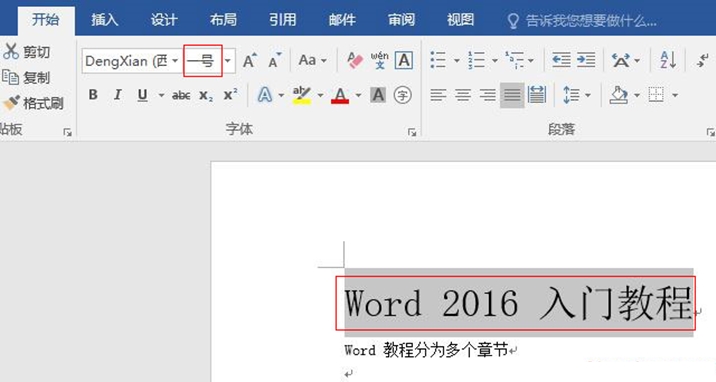This screenshot has height=382, width=716.
Task: Open the 邮件 (Mailings) tab
Action: (342, 20)
